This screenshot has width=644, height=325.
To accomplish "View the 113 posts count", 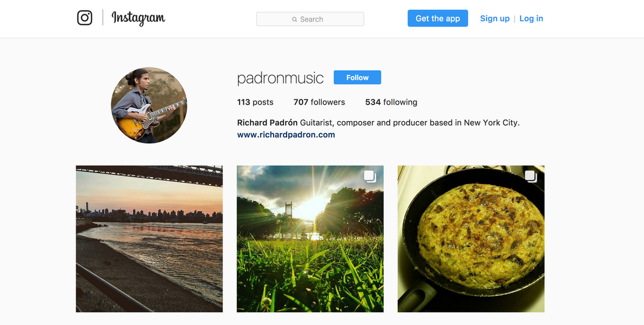I will (x=255, y=102).
